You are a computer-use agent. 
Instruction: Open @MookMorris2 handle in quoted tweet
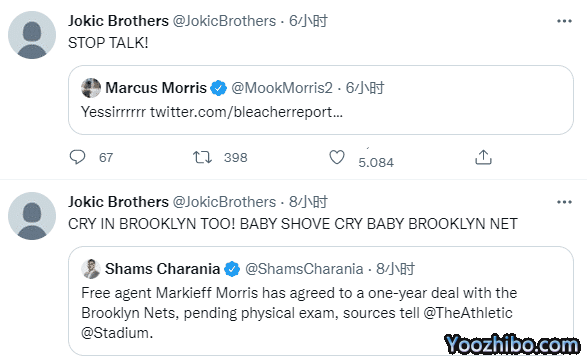point(282,88)
